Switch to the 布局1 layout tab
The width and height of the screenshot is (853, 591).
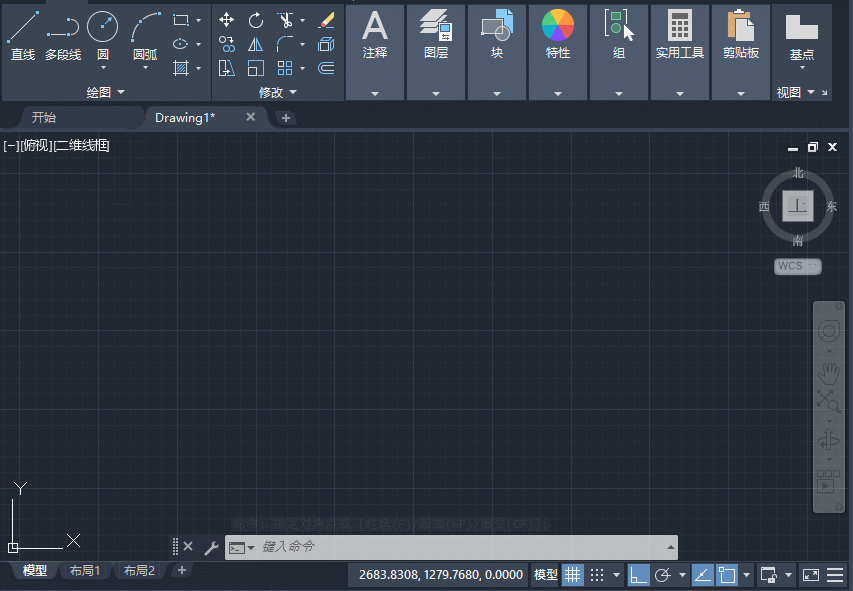coord(85,570)
